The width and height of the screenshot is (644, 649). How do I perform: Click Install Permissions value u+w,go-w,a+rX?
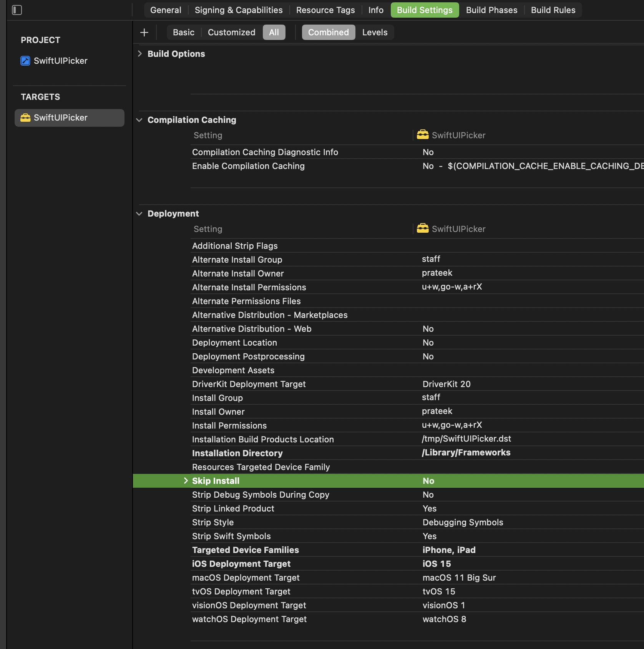point(452,425)
